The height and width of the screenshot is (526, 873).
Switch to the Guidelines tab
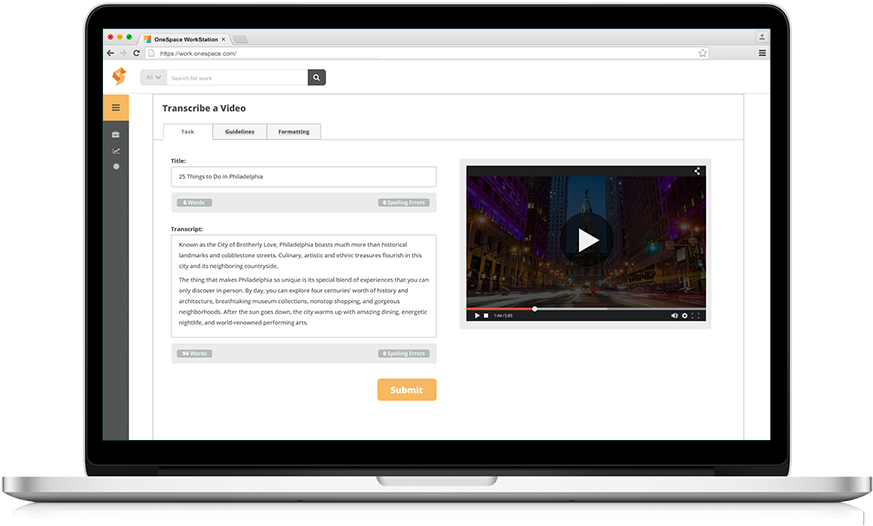click(239, 132)
